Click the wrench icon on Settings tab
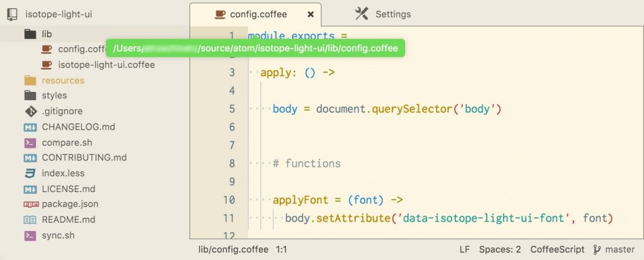 pyautogui.click(x=362, y=14)
